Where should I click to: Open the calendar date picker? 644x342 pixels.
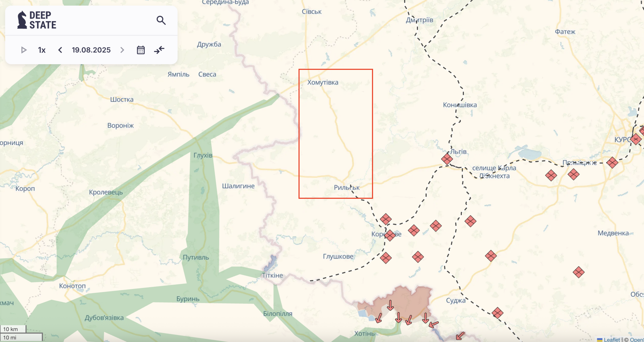point(141,50)
